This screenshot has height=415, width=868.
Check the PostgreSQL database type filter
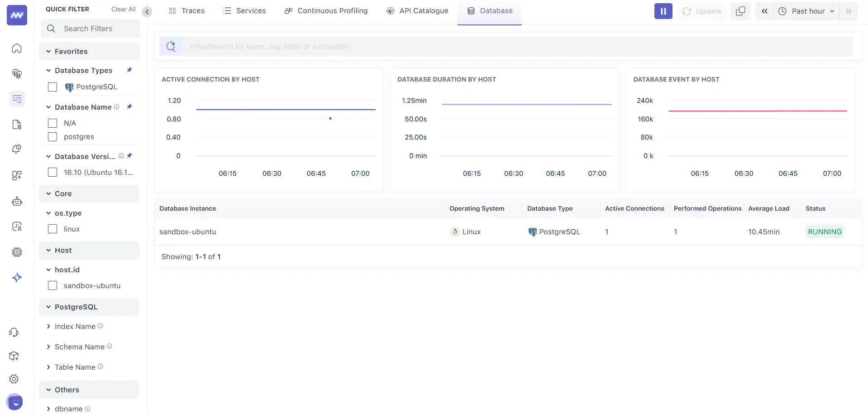pos(52,87)
